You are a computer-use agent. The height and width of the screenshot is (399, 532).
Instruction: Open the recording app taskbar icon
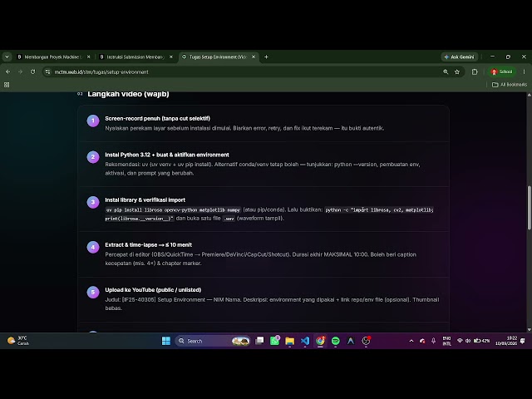366,341
